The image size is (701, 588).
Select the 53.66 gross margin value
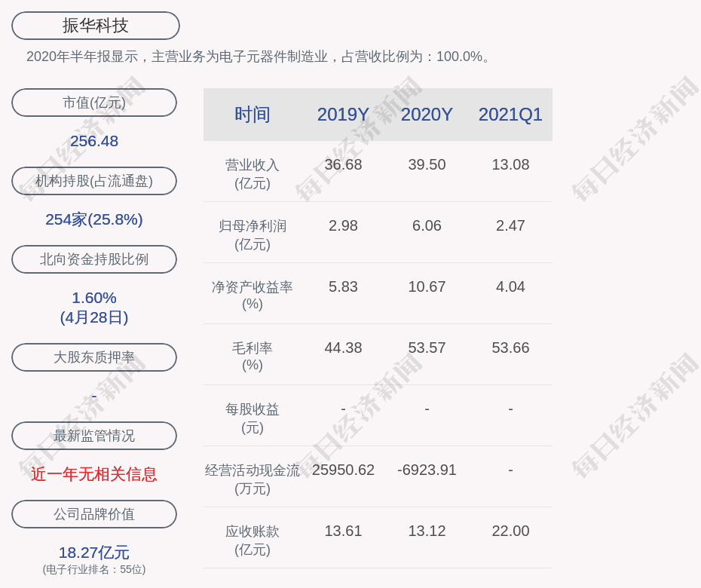click(x=510, y=348)
